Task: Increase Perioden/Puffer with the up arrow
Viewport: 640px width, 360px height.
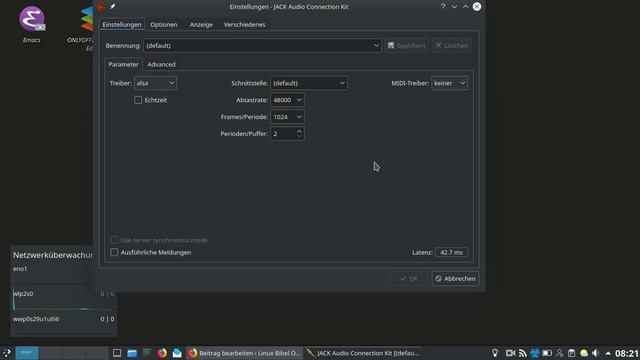Action: pos(299,131)
